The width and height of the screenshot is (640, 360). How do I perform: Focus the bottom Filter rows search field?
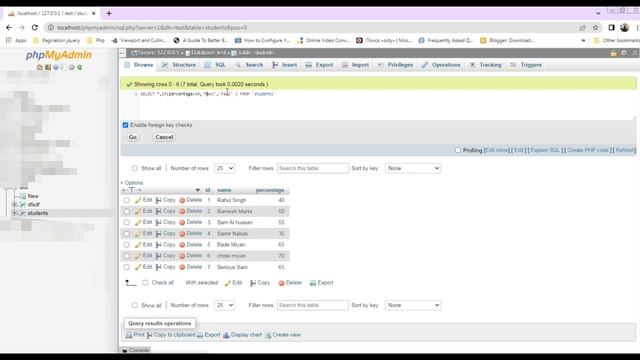click(x=313, y=305)
